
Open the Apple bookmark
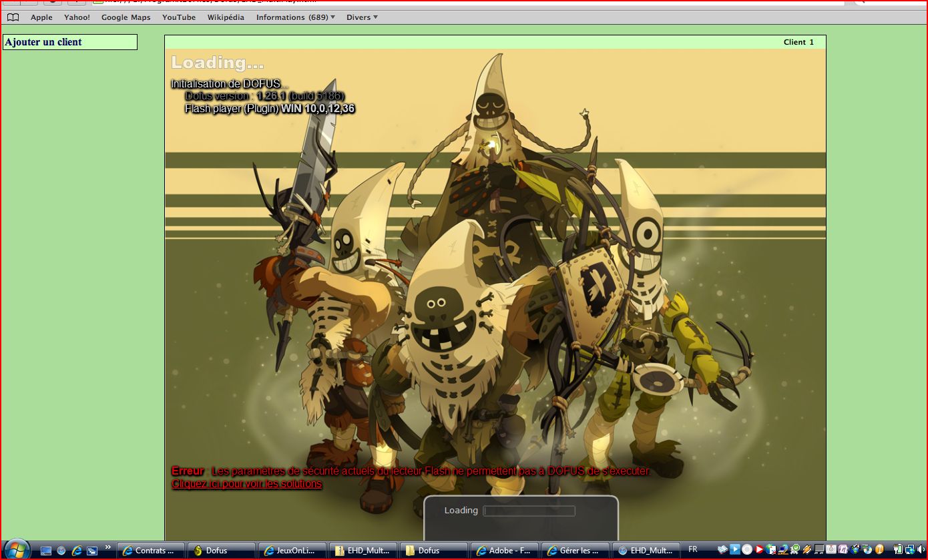[41, 17]
